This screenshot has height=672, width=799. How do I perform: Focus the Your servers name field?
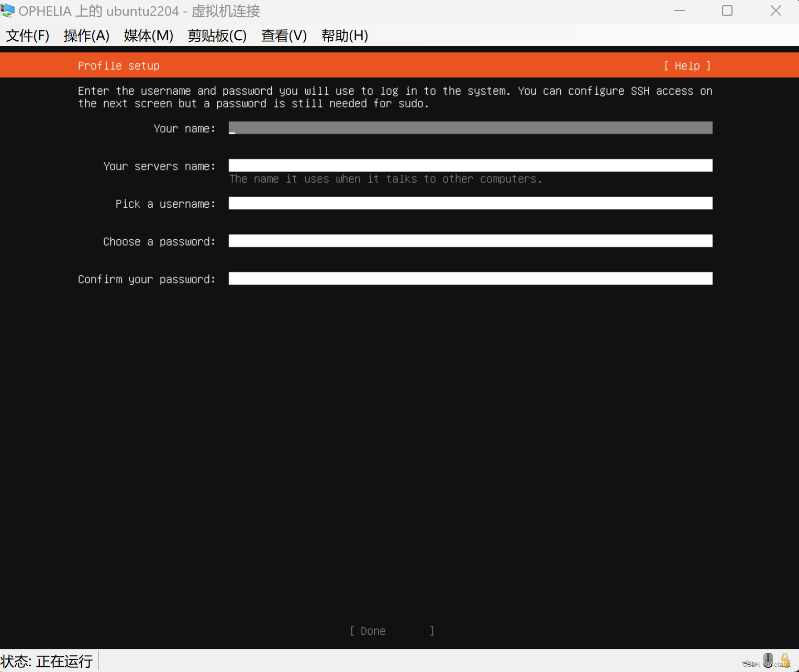click(470, 165)
